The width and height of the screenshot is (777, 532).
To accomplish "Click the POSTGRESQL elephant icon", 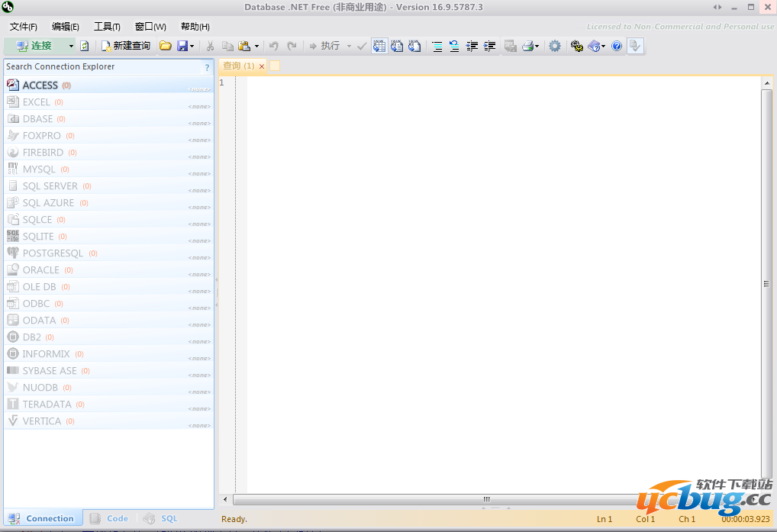I will [x=13, y=253].
